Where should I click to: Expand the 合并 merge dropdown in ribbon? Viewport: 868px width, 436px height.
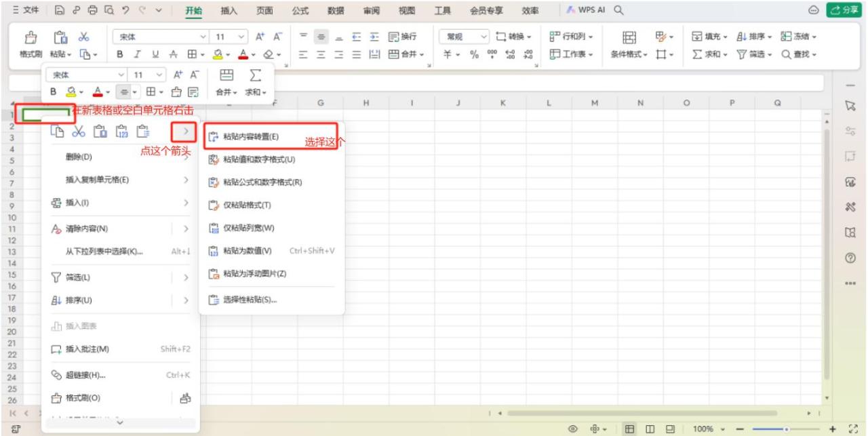[406, 54]
